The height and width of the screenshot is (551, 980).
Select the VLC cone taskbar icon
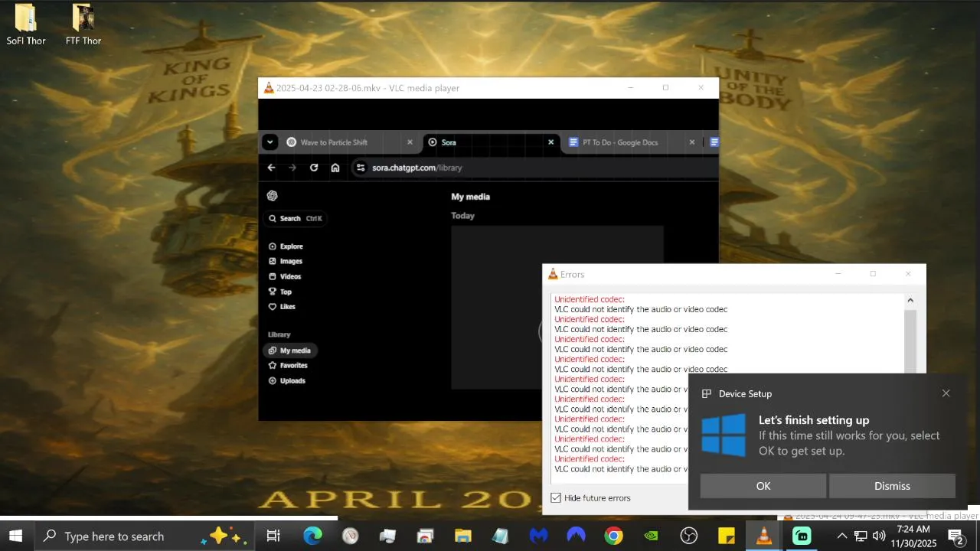(763, 536)
